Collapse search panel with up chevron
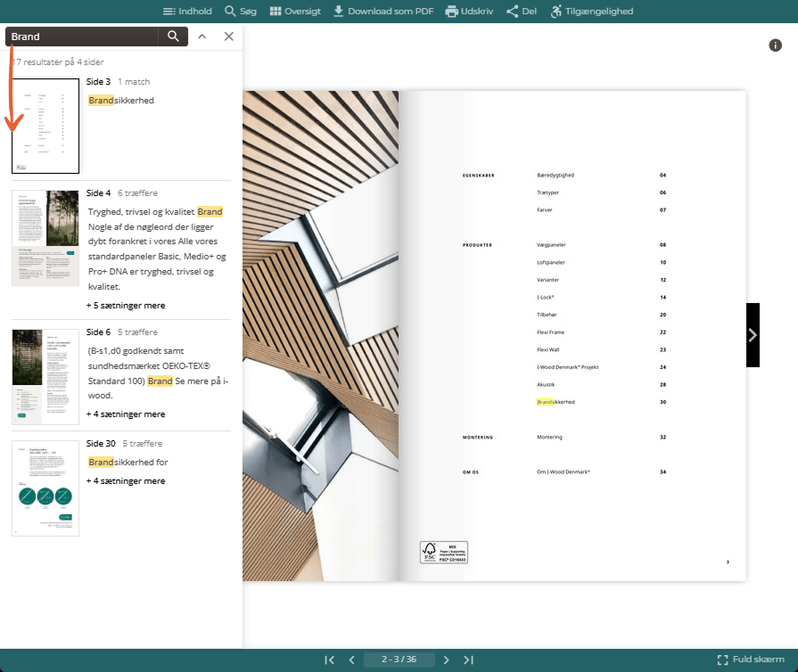 (202, 37)
